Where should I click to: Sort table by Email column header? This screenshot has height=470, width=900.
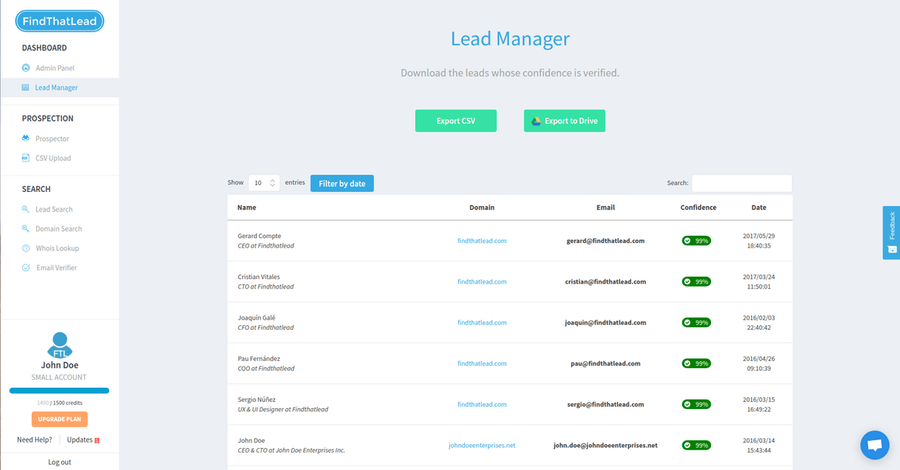606,207
